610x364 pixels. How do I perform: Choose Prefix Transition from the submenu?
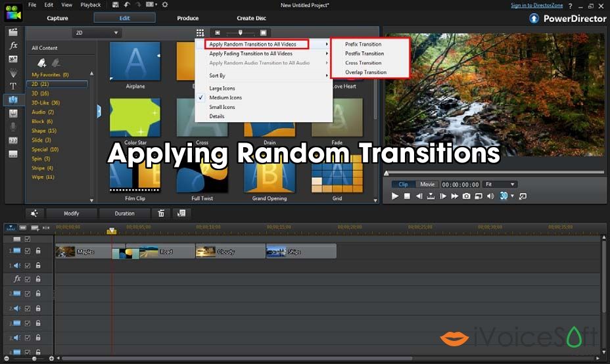[363, 44]
